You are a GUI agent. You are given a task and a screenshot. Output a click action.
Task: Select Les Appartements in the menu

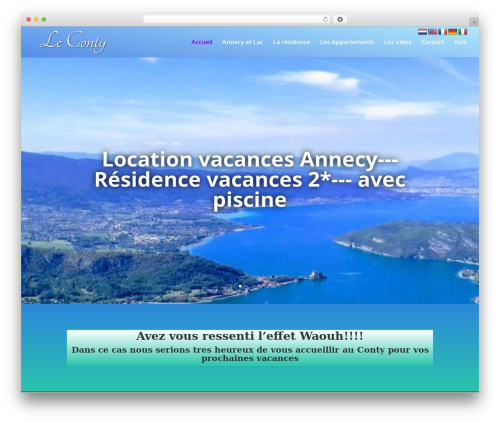[347, 42]
